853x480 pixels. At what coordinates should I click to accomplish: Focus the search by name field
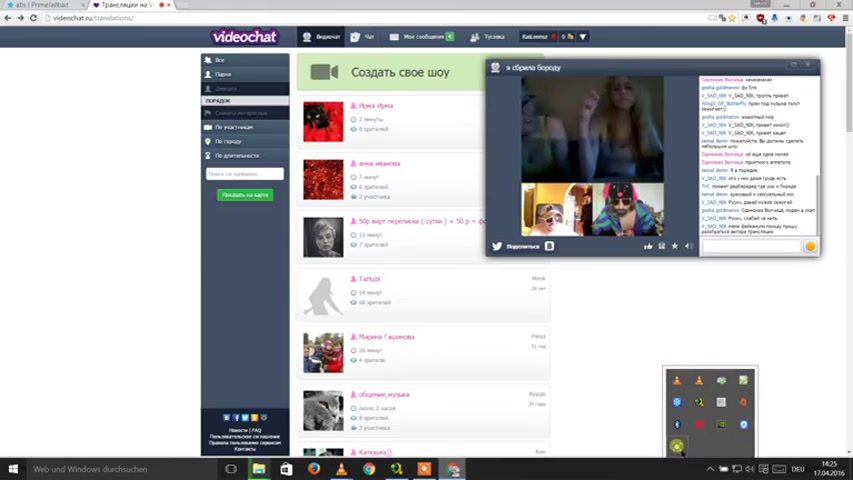click(245, 174)
